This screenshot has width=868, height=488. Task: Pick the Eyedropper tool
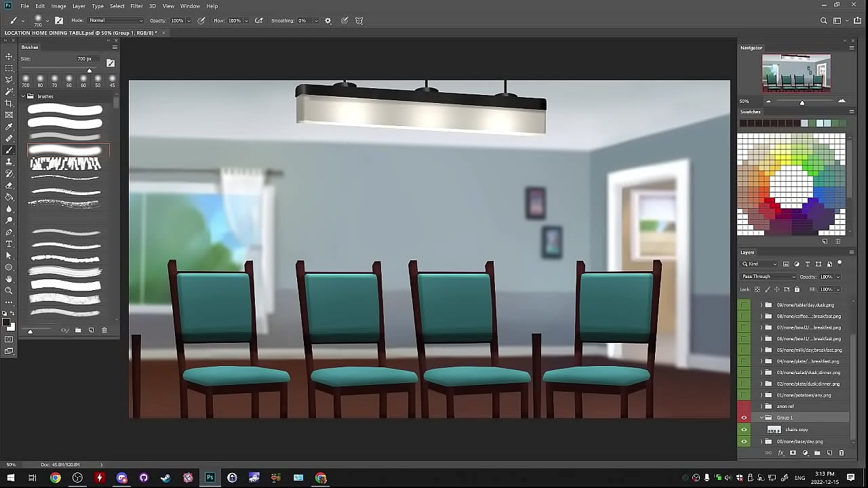9,127
